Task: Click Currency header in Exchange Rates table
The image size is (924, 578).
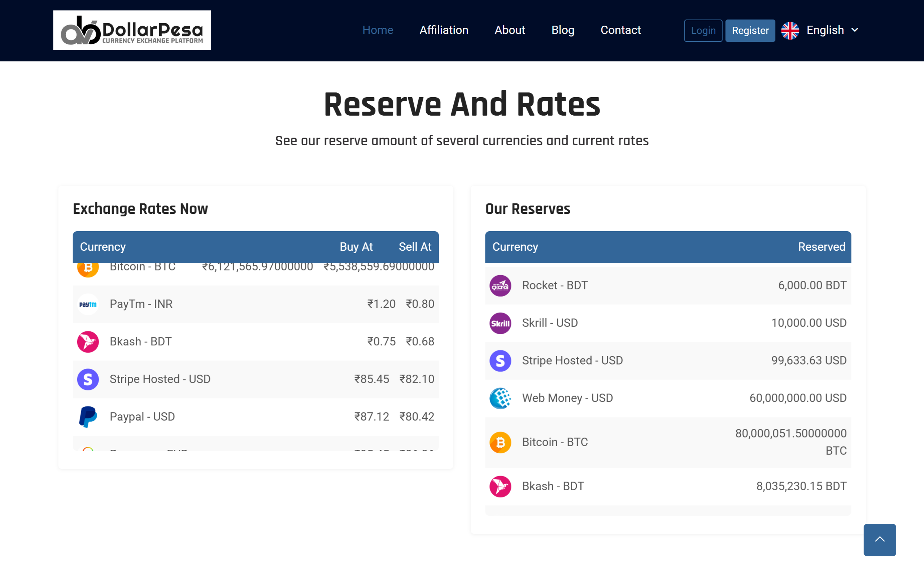Action: coord(103,247)
